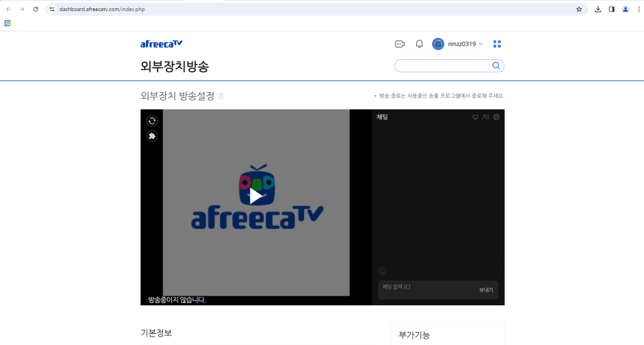644x345 pixels.
Task: Bookmark this page with star icon
Action: pos(579,9)
